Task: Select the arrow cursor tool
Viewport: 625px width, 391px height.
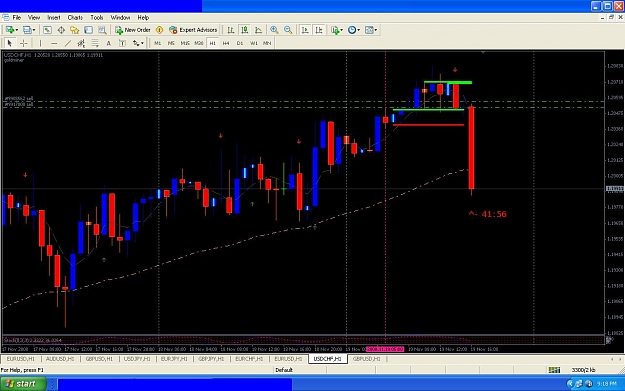Action: [x=10, y=43]
